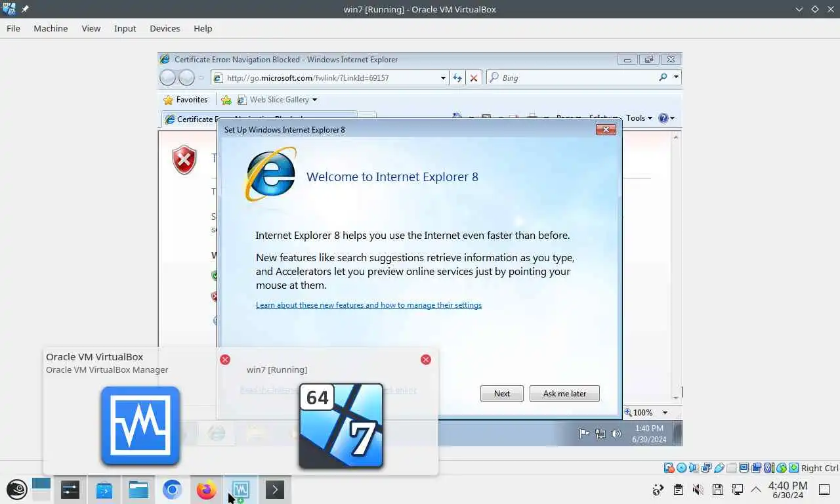Image resolution: width=840 pixels, height=504 pixels.
Task: Select the win7 Running window thumbnail
Action: coord(341,426)
